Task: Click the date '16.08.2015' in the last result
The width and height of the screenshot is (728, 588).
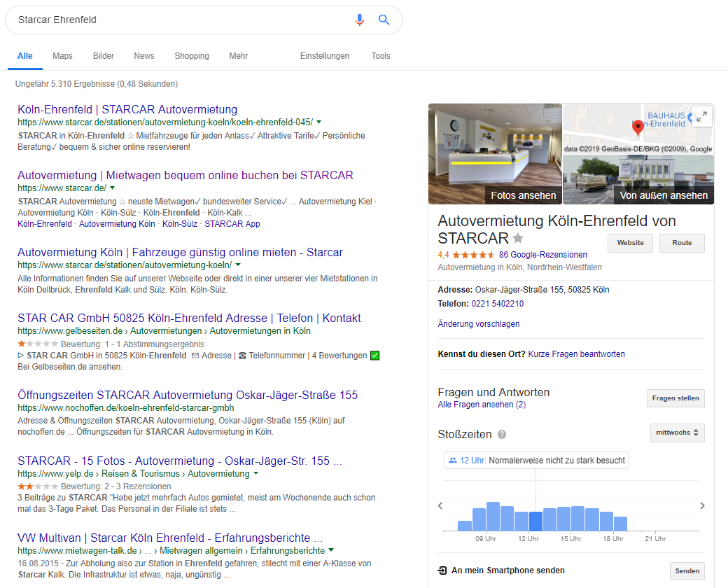Action: coord(38,563)
